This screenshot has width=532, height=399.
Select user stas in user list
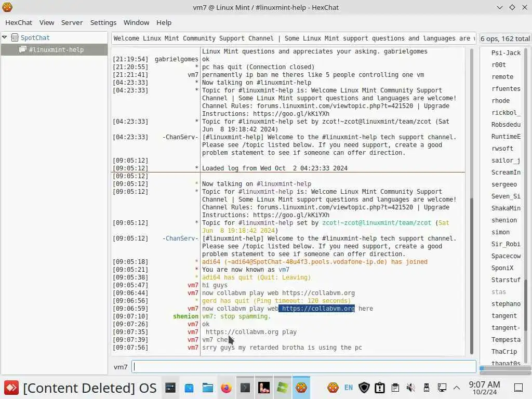pyautogui.click(x=498, y=292)
